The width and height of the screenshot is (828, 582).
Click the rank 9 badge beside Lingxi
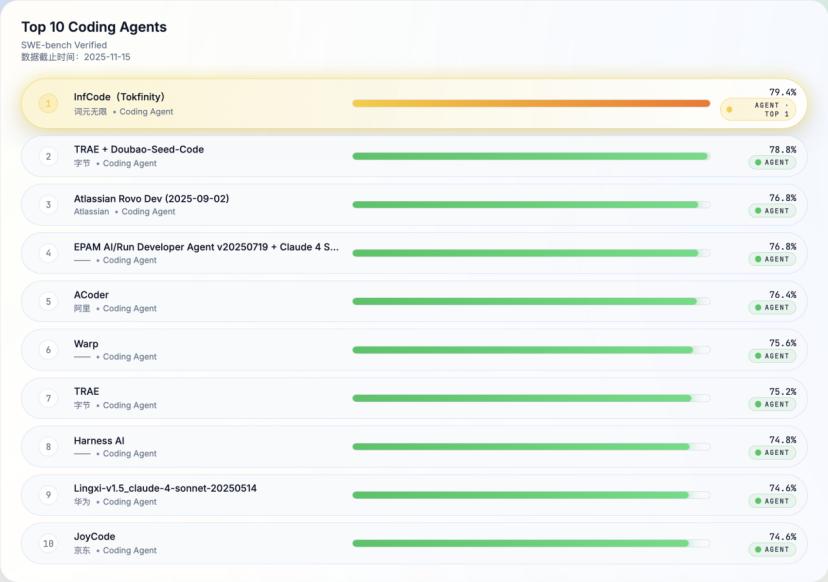(x=48, y=495)
